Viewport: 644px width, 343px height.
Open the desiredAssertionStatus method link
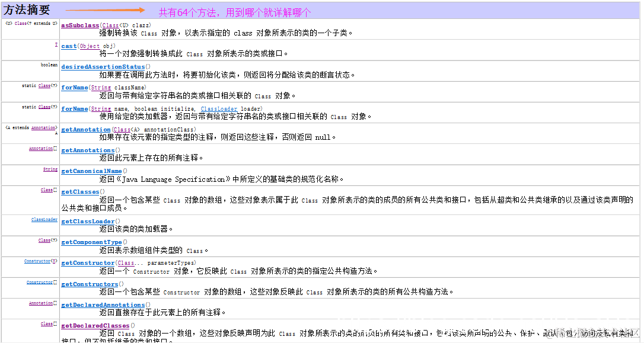[x=103, y=67]
